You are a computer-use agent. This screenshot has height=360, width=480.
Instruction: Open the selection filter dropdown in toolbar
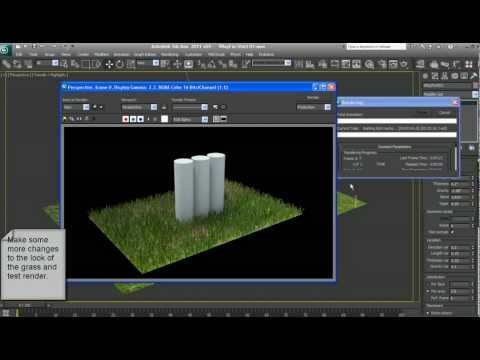(x=47, y=63)
